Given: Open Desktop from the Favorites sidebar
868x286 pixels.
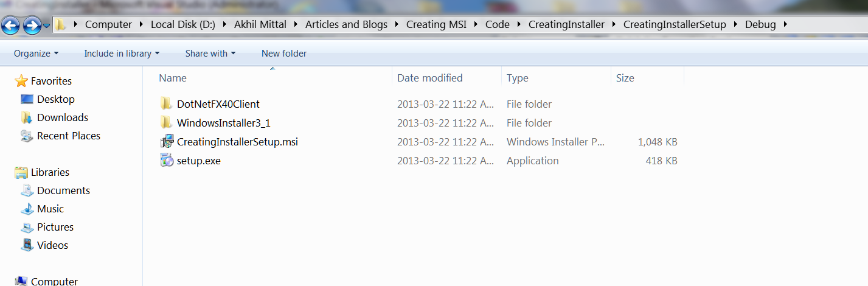Looking at the screenshot, I should coord(55,99).
